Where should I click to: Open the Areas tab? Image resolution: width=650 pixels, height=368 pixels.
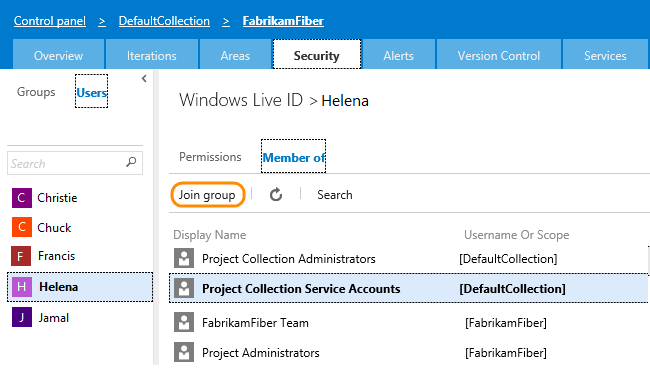[235, 55]
